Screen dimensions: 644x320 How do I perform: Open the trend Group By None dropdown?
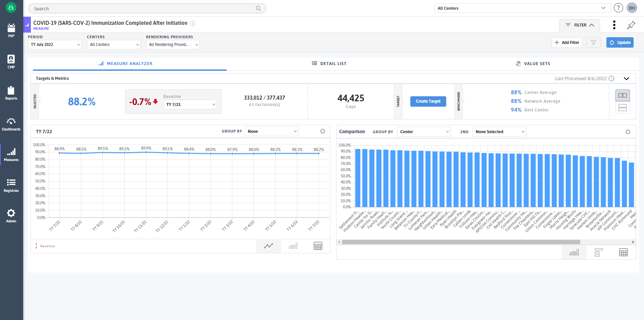tap(272, 131)
